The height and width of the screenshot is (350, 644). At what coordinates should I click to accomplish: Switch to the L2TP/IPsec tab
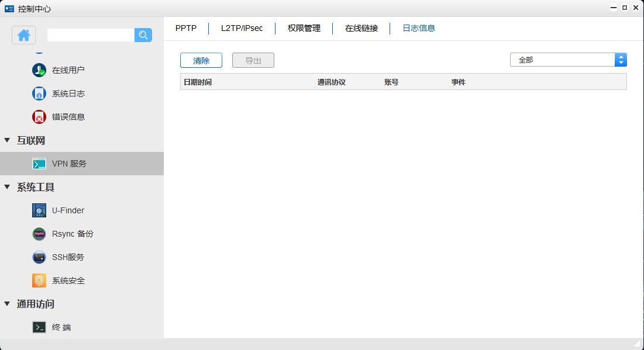[242, 28]
